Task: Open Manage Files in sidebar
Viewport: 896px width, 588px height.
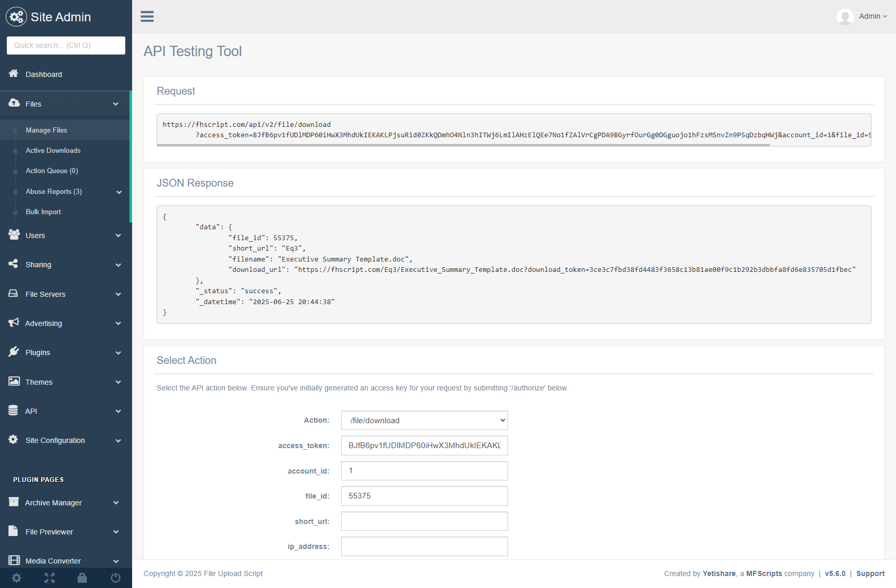Action: (46, 130)
